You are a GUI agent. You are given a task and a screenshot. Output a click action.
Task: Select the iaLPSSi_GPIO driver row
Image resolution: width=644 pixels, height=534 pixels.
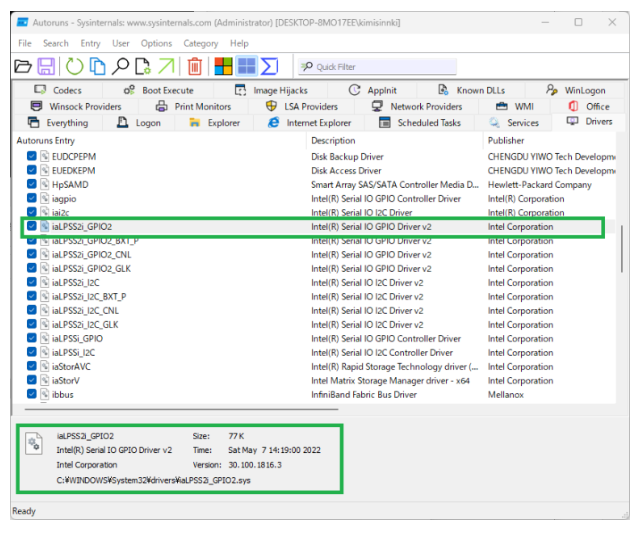point(315,338)
